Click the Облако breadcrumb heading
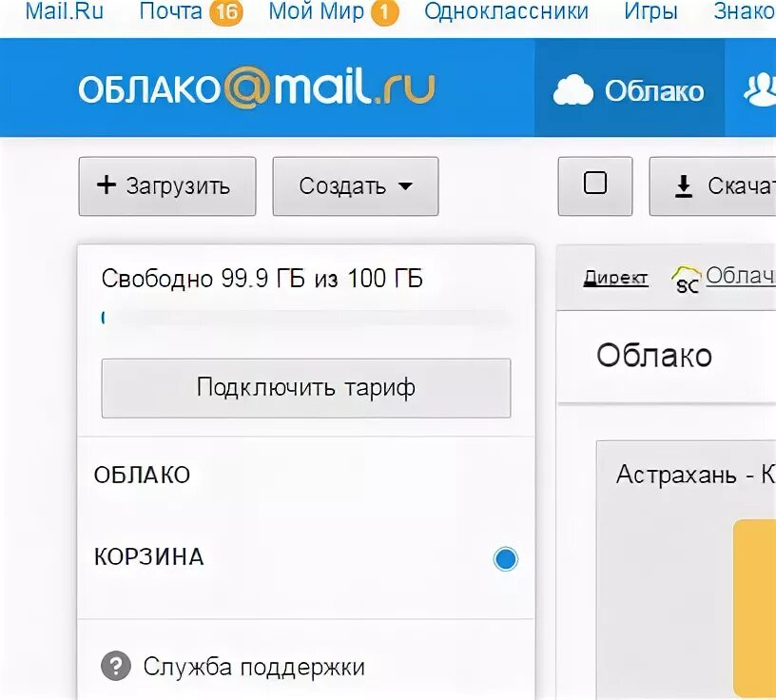This screenshot has width=776, height=700. [653, 356]
